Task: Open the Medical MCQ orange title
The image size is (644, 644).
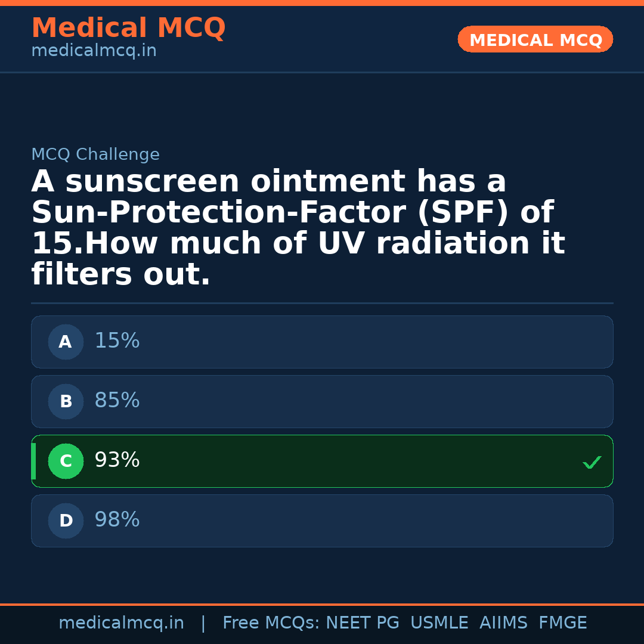Action: coord(128,28)
